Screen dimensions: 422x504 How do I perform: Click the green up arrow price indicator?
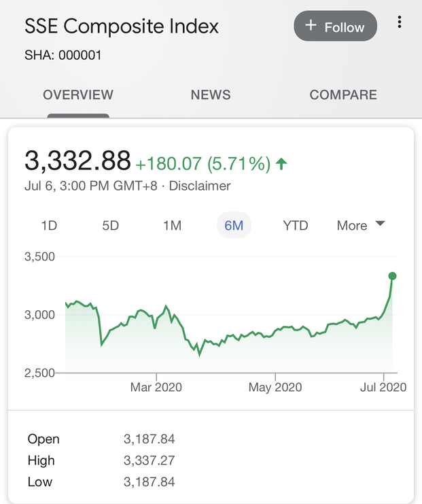282,164
